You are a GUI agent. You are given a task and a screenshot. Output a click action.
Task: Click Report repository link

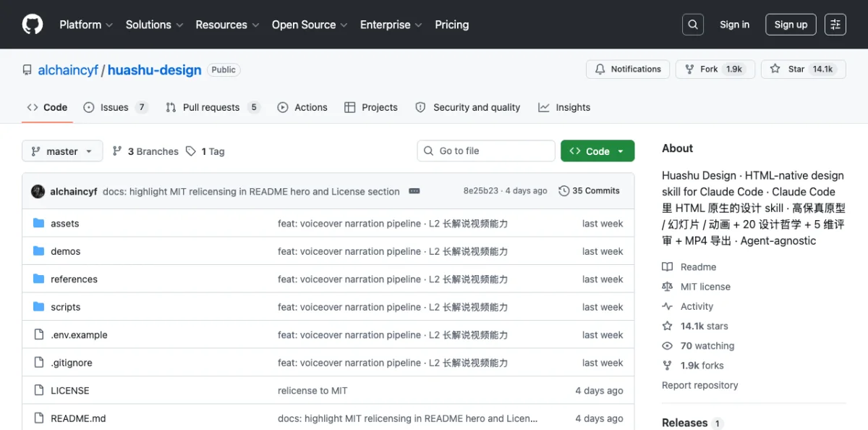tap(700, 385)
